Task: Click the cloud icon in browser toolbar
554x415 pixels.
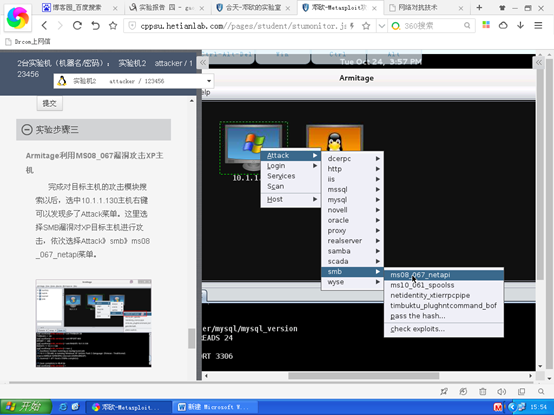Action: (503, 25)
